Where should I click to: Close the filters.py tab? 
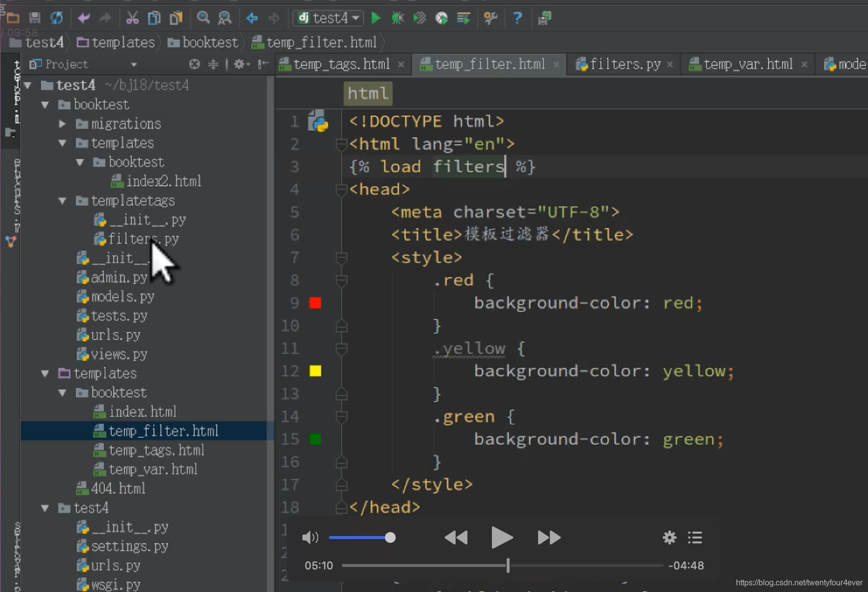point(670,64)
